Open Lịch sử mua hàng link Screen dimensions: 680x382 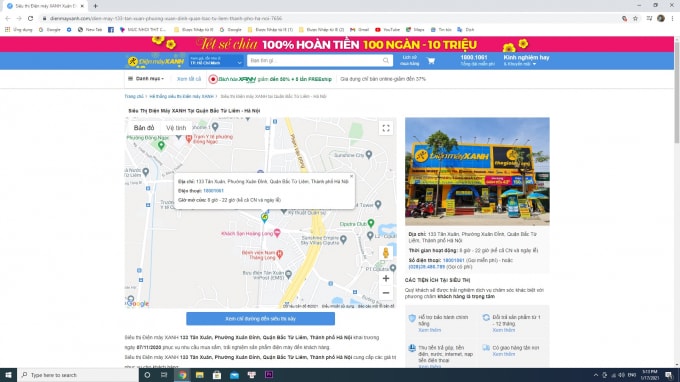pyautogui.click(x=409, y=60)
